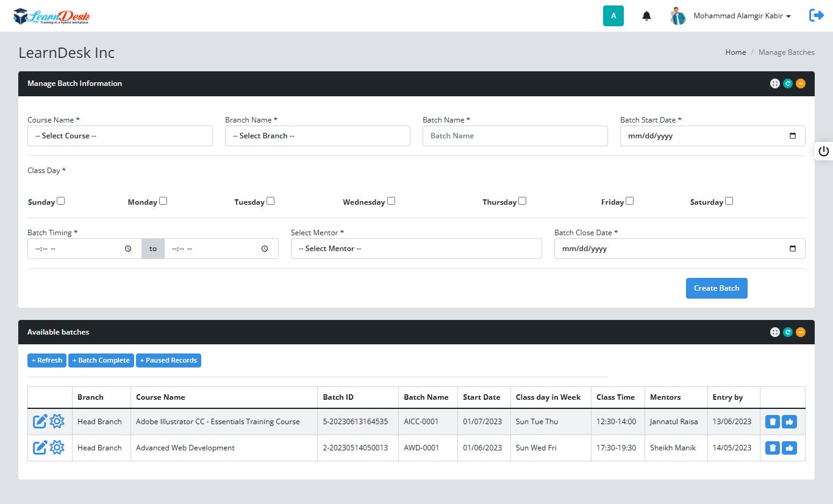833x504 pixels.
Task: Open settings gear for Advanced Web Development batch
Action: 57,448
